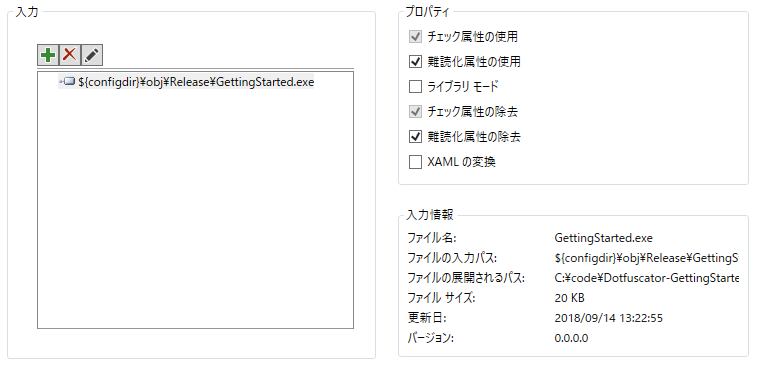Click the assembly icon beside GettingStarted.exe
This screenshot has height=367, width=759.
(67, 82)
